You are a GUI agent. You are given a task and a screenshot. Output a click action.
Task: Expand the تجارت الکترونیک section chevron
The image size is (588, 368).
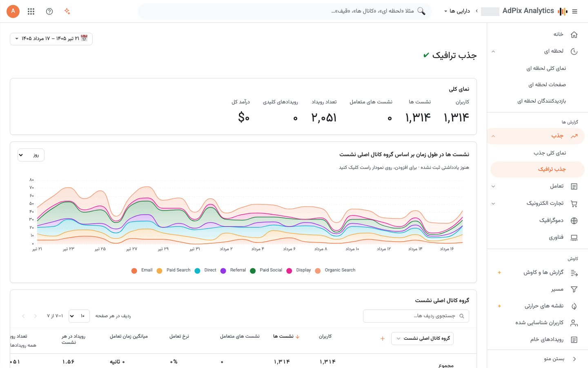tap(493, 204)
